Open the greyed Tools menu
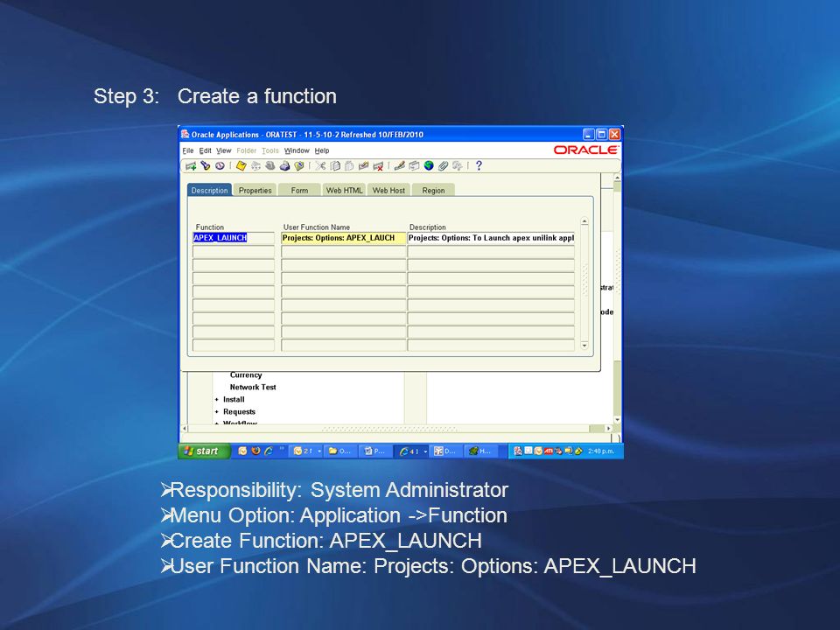 pos(270,150)
